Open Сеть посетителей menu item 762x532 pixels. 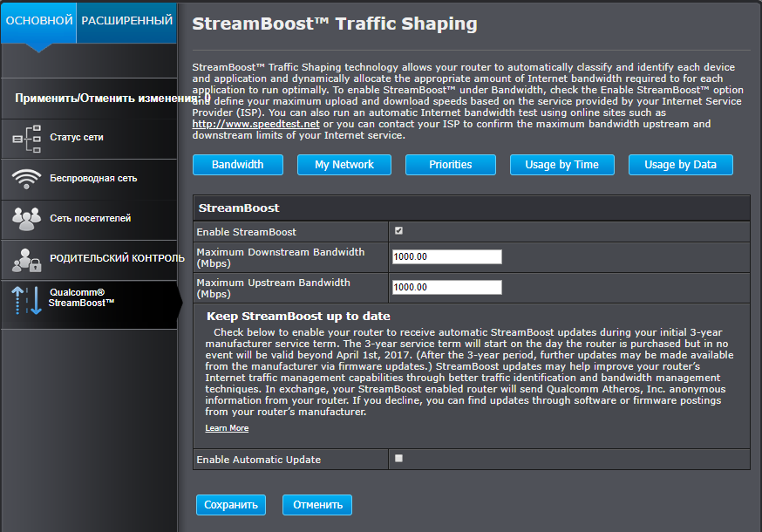click(90, 219)
